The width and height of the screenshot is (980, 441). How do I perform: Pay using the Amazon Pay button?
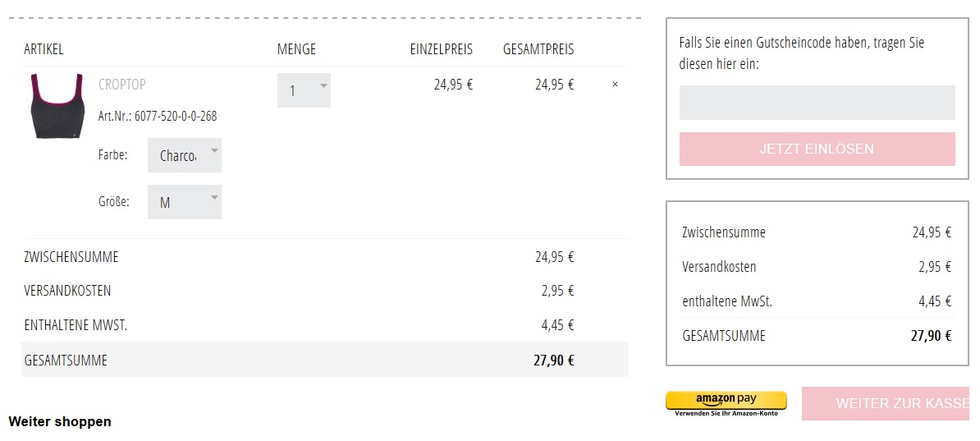point(726,402)
